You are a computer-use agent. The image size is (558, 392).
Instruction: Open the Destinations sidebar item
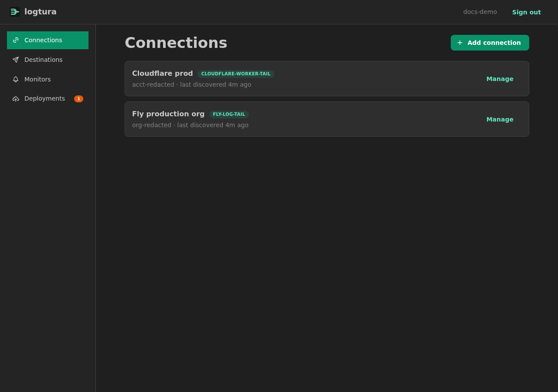pos(48,60)
